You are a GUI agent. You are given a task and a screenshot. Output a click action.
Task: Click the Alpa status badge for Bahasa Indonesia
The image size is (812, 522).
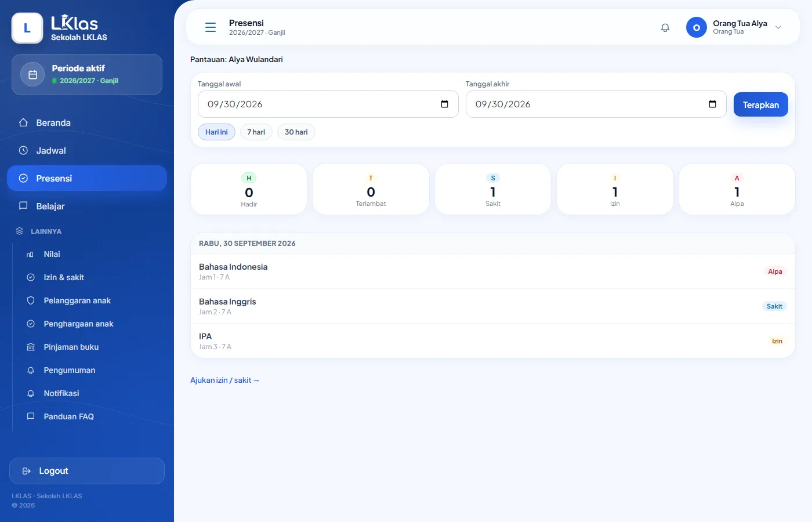775,271
